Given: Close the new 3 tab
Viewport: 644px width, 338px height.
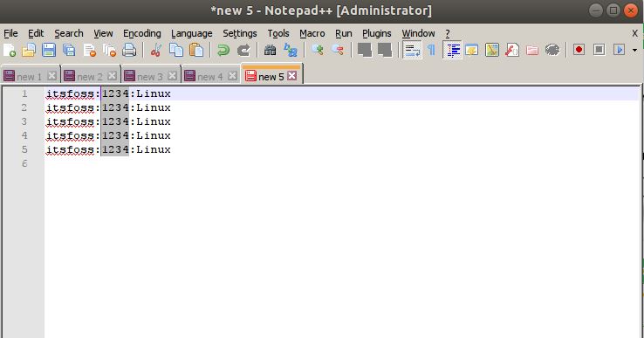Looking at the screenshot, I should pos(173,76).
